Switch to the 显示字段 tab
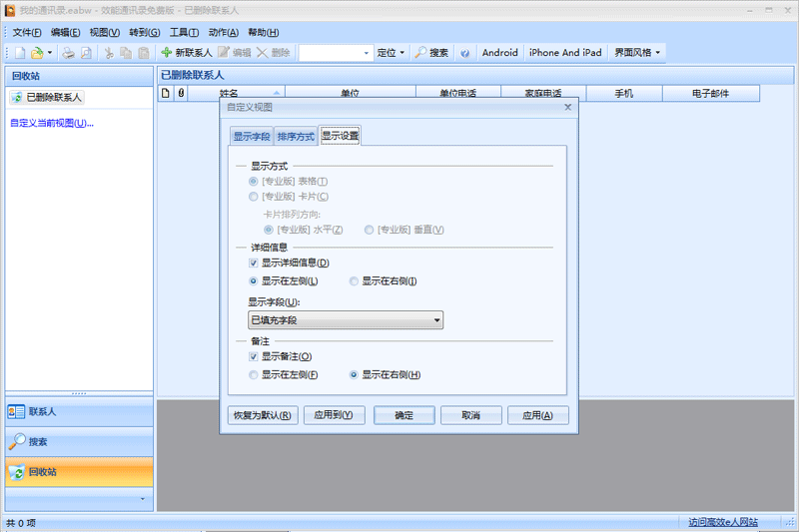The image size is (799, 532). tap(252, 137)
